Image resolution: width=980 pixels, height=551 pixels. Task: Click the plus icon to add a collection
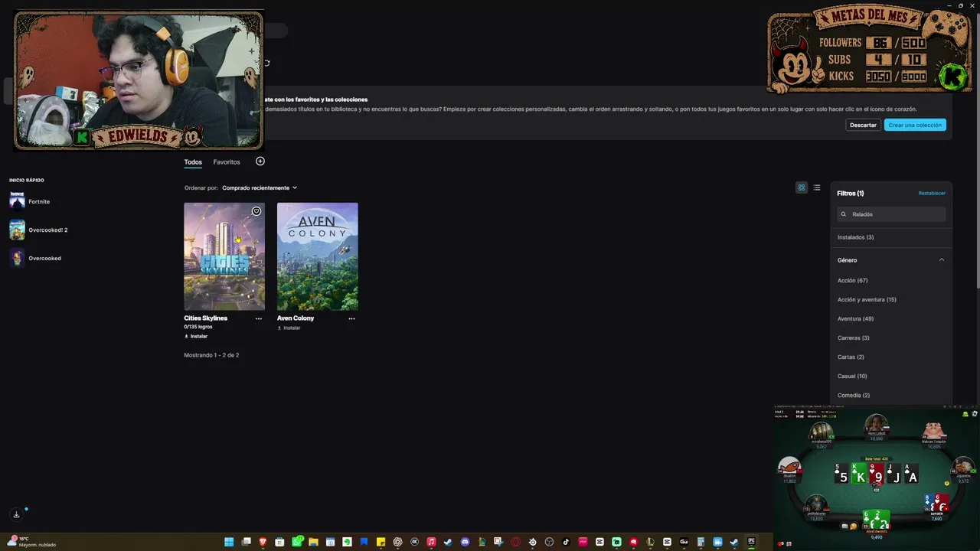(260, 161)
